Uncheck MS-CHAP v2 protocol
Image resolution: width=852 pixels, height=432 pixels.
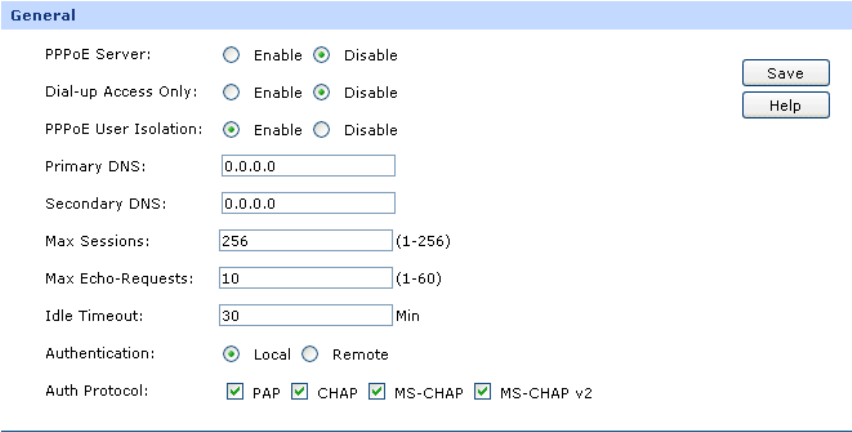(483, 390)
